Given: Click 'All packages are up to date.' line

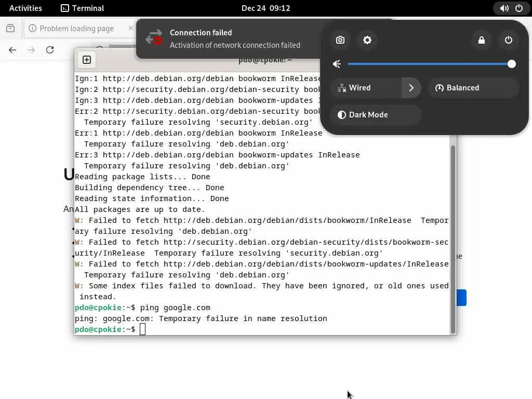Looking at the screenshot, I should pos(140,209).
